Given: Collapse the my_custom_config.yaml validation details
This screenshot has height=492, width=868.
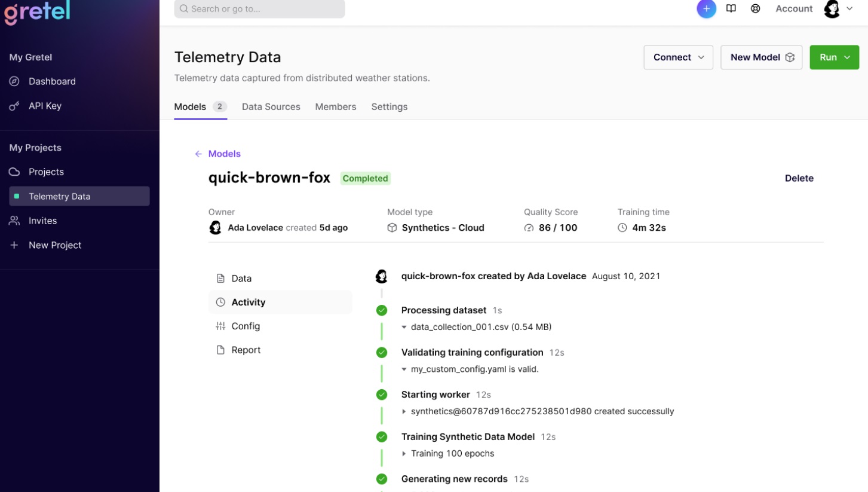Looking at the screenshot, I should pos(404,369).
